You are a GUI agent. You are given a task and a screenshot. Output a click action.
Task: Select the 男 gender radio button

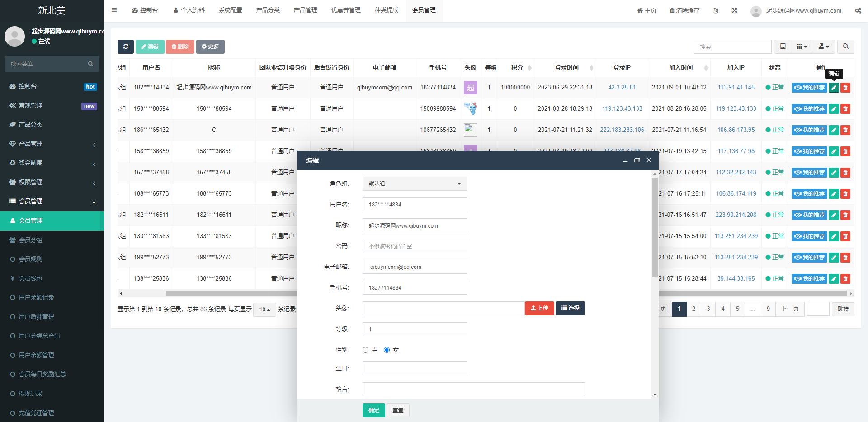click(366, 350)
